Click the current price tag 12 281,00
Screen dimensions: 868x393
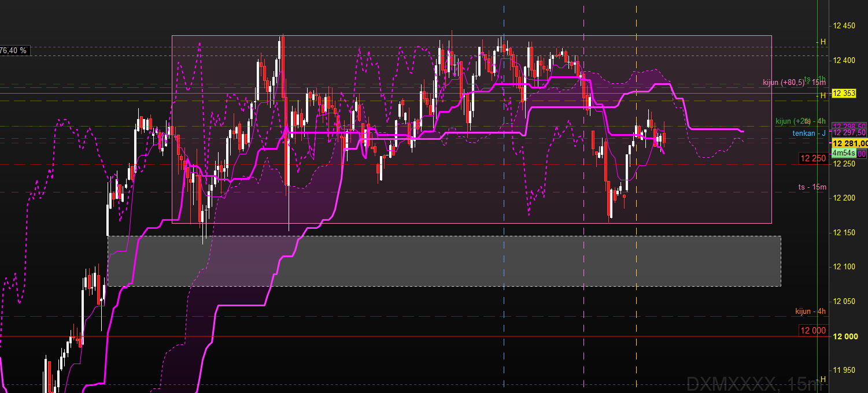[849, 143]
